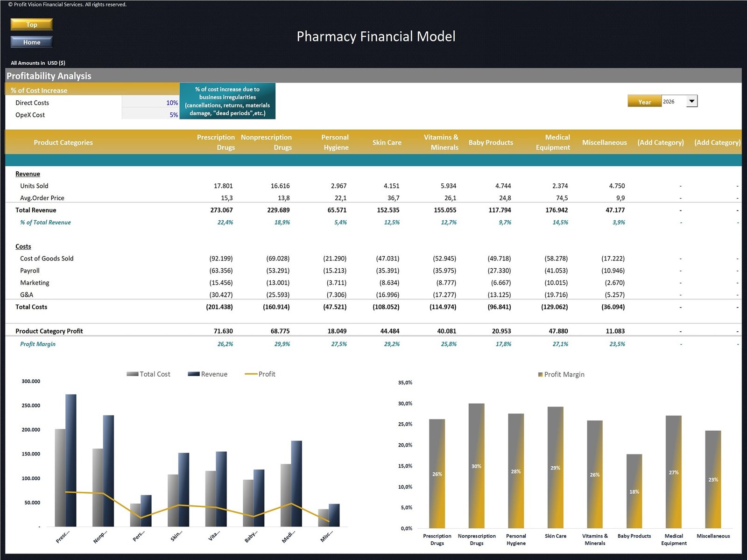Click the Profit Margin legend marker
The height and width of the screenshot is (560, 747).
[x=540, y=374]
